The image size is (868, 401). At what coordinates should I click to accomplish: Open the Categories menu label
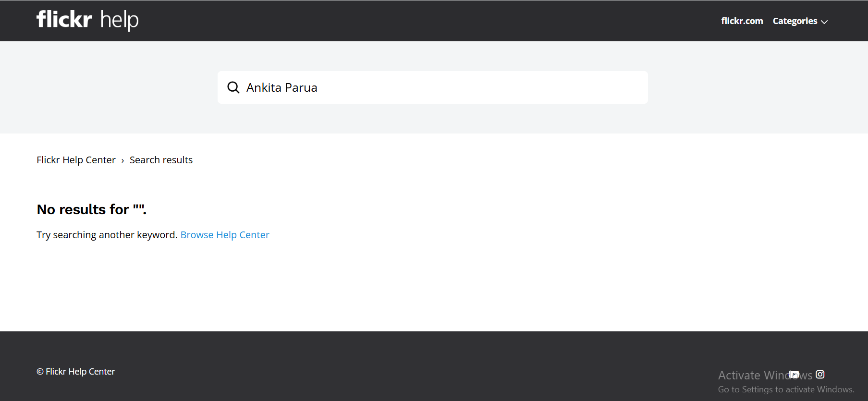pos(795,21)
